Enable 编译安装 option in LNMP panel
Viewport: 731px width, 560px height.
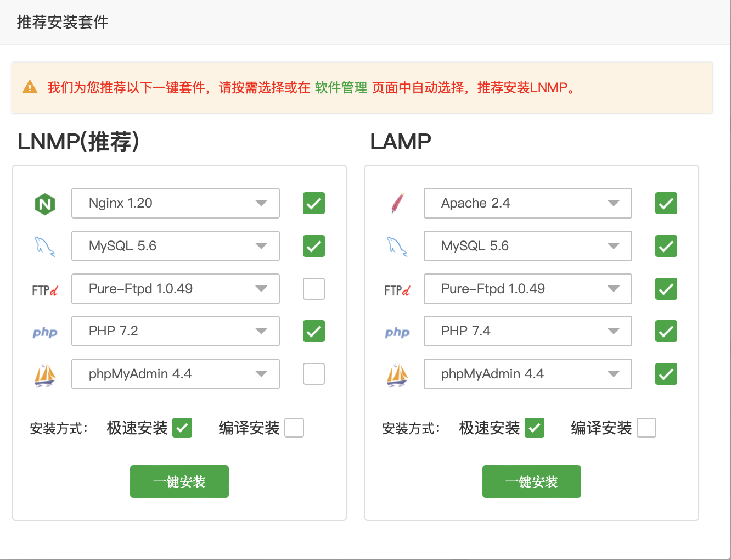[x=294, y=428]
